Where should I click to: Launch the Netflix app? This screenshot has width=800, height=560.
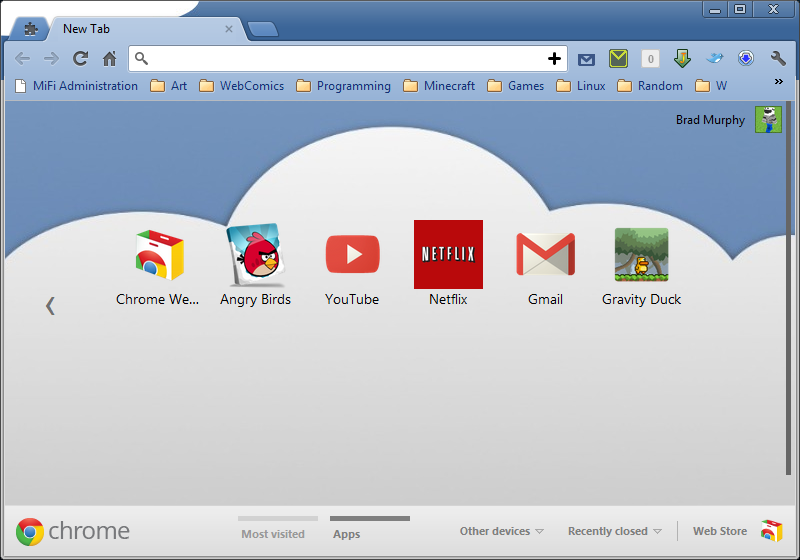coord(448,263)
